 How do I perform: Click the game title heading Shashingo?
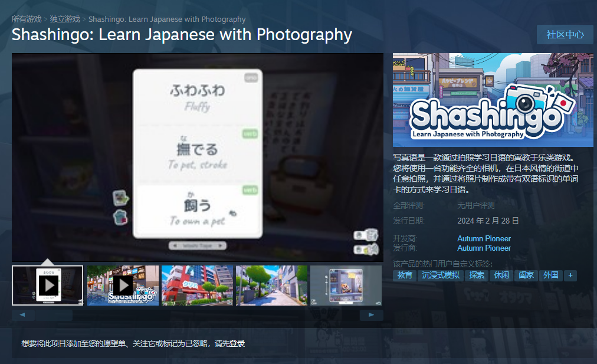[182, 35]
